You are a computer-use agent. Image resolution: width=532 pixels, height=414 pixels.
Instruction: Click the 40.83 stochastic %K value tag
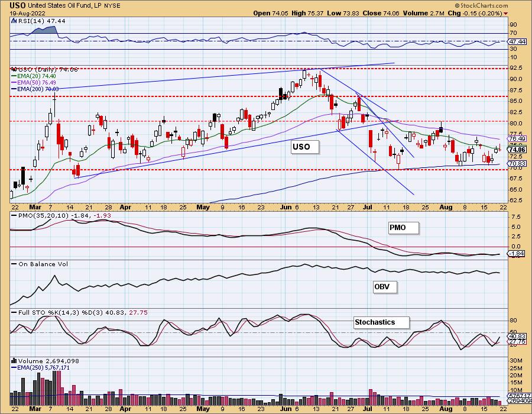517,337
